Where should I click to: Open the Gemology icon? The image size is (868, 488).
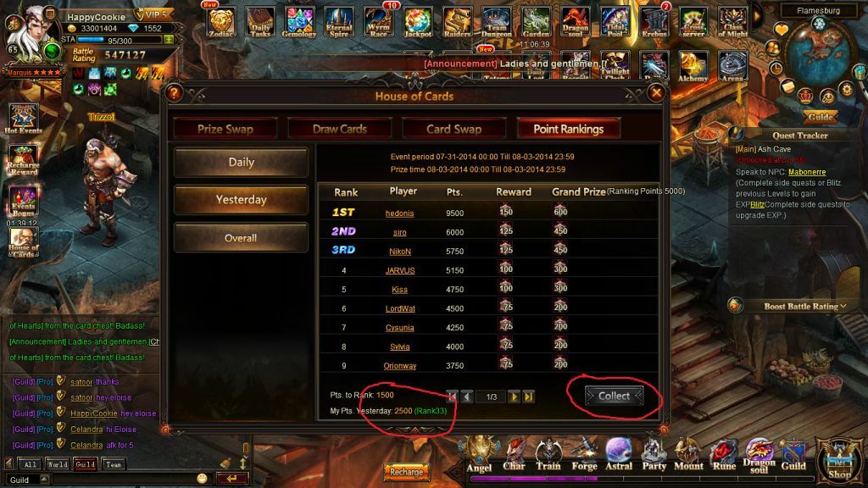(x=299, y=21)
